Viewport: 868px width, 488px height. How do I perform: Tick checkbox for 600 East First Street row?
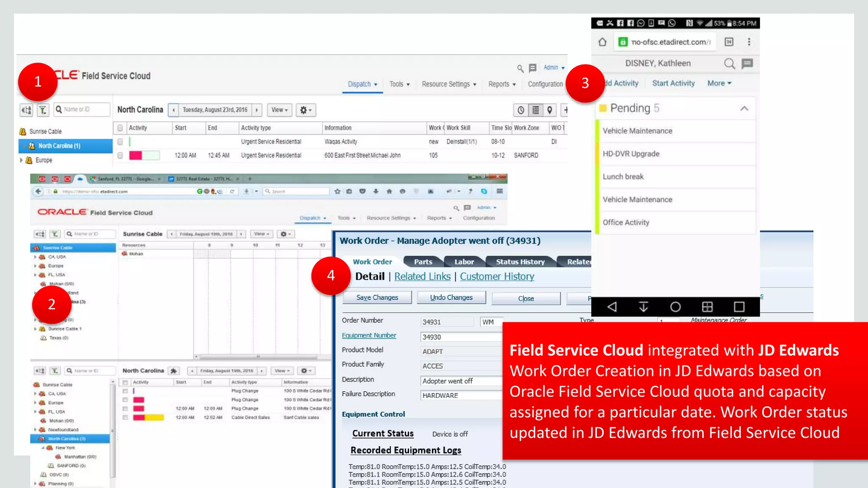[120, 155]
